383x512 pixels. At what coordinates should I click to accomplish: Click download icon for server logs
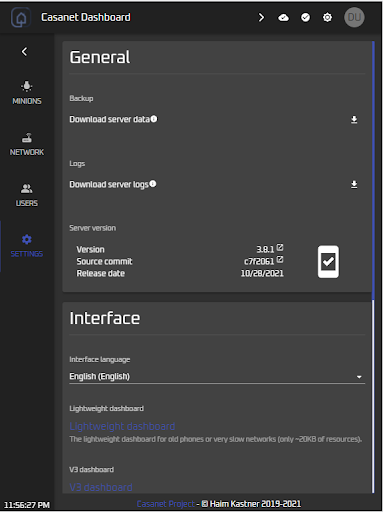click(354, 184)
